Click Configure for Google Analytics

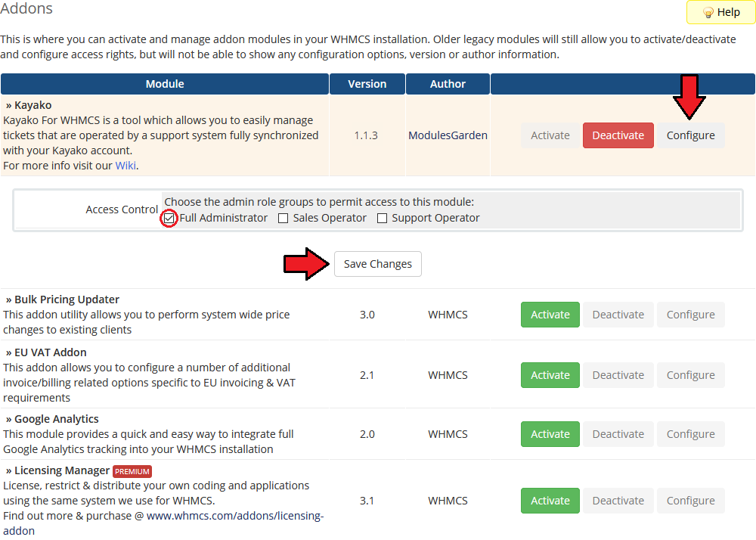coord(690,434)
